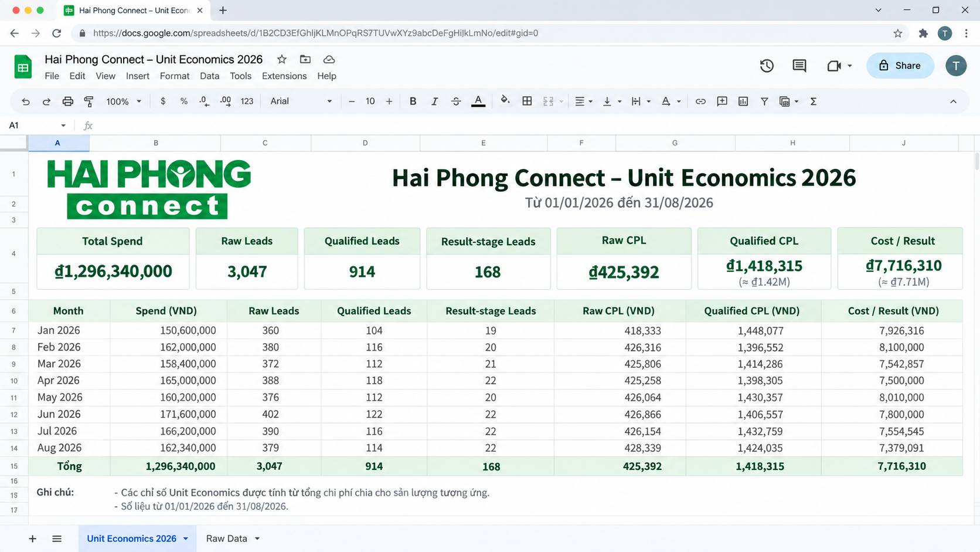Open the File menu
Viewport: 980px width, 552px height.
pos(52,76)
